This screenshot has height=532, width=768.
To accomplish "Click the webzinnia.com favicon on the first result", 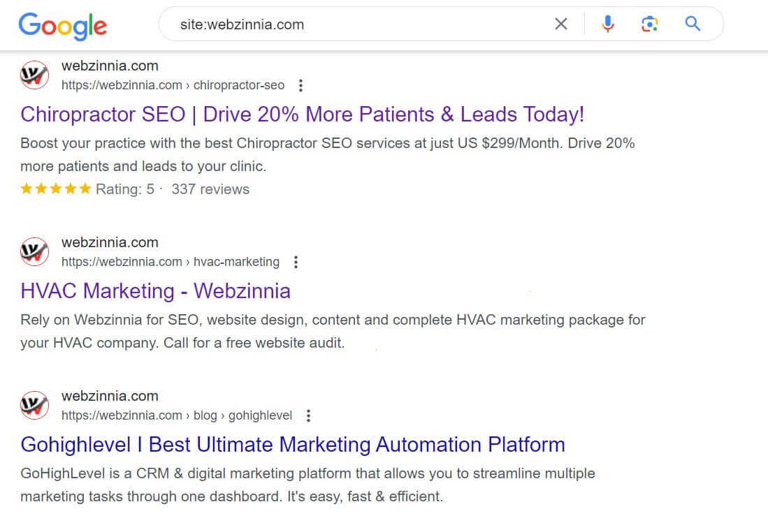I will coord(34,75).
